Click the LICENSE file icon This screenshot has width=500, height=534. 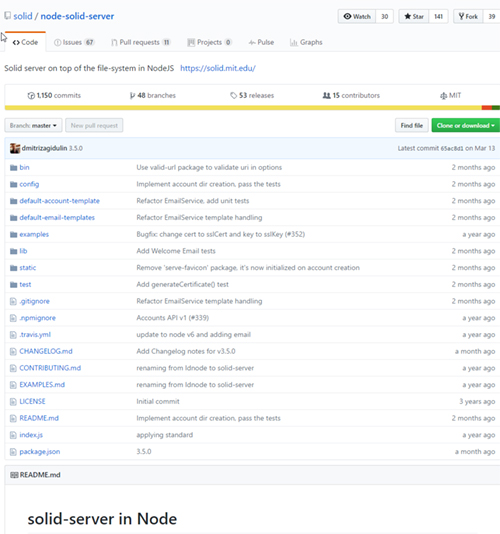click(x=13, y=401)
